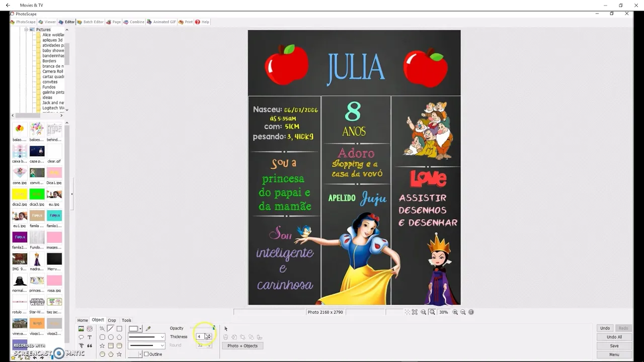Zoom in with the plus magnifier
This screenshot has width=644, height=362.
(x=455, y=312)
